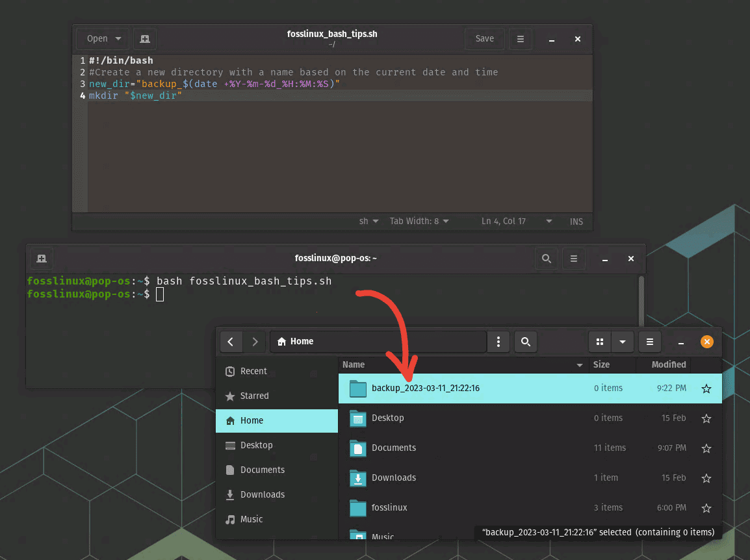
Task: Toggle star on the fosslinux folder
Action: pyautogui.click(x=706, y=508)
